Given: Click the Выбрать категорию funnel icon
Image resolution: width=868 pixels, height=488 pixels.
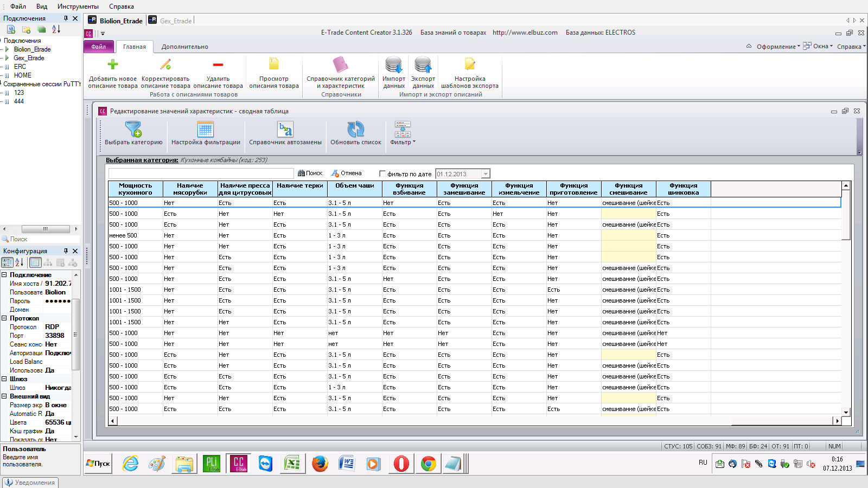Looking at the screenshot, I should 133,129.
